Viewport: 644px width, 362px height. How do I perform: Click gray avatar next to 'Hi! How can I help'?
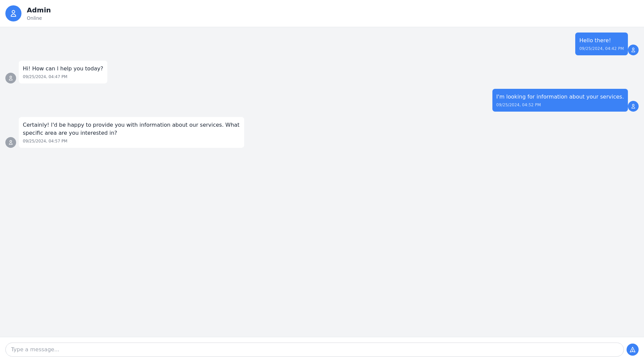[11, 78]
